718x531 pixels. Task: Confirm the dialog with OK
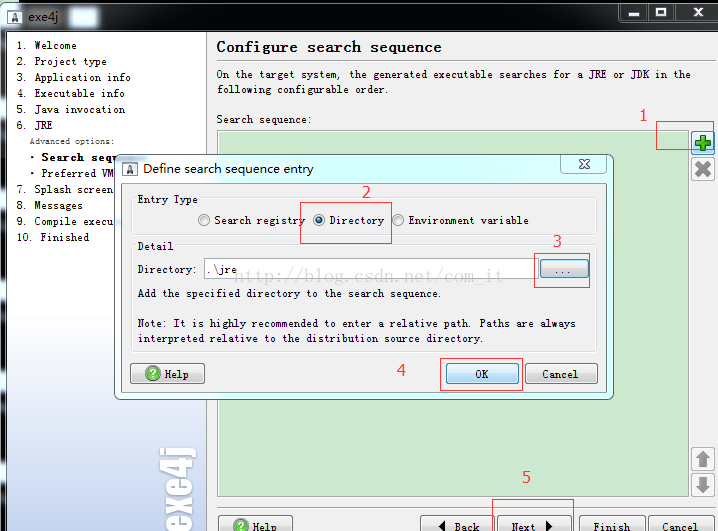click(481, 374)
